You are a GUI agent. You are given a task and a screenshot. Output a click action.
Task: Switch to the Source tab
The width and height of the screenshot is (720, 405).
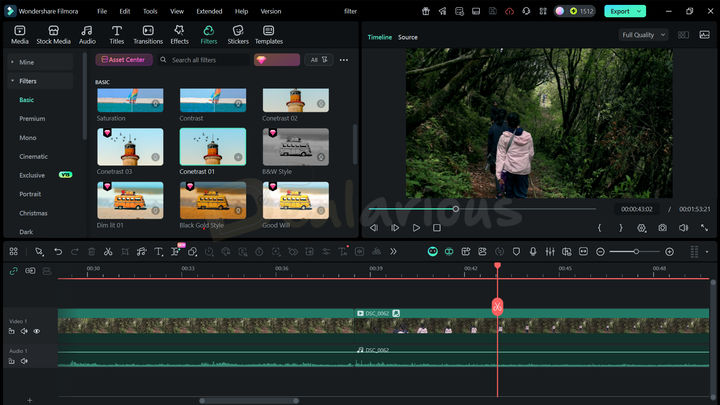(x=408, y=37)
